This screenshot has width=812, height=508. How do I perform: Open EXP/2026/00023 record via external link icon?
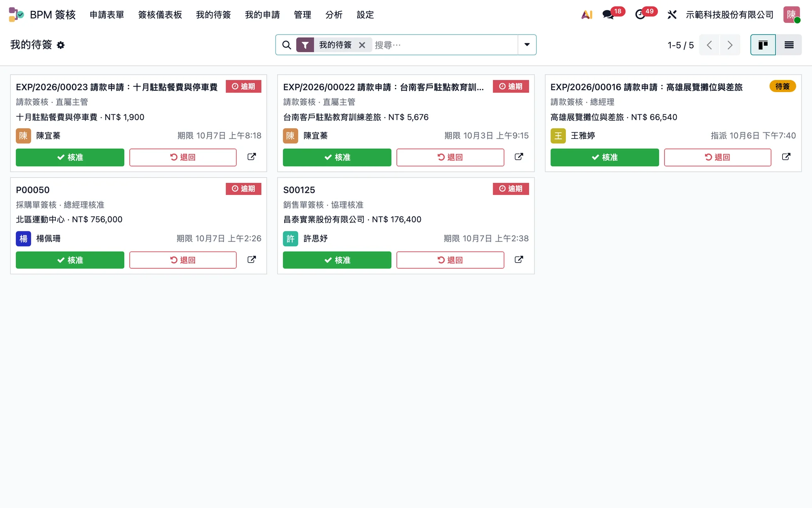coord(251,157)
